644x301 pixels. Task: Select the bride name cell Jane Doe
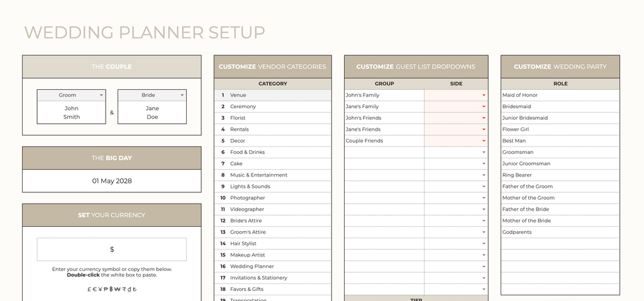152,112
